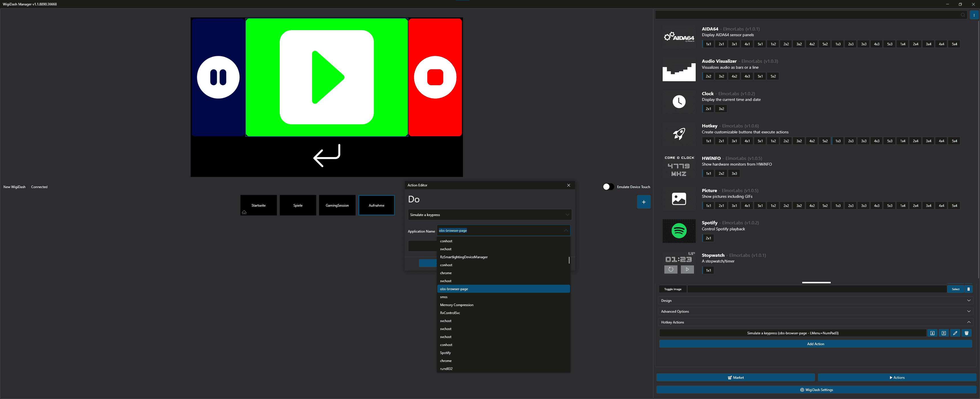This screenshot has height=399, width=980.
Task: Open WigiDash Settings
Action: click(x=816, y=390)
